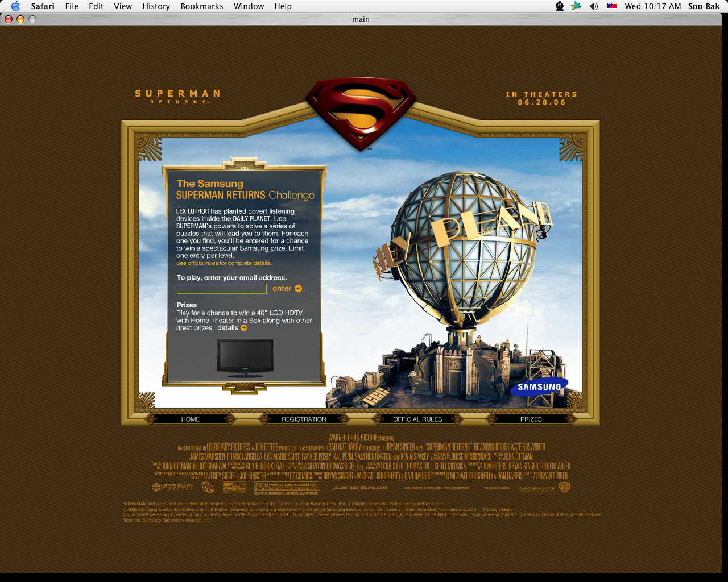728x582 pixels.
Task: Open the History menu
Action: pos(156,6)
